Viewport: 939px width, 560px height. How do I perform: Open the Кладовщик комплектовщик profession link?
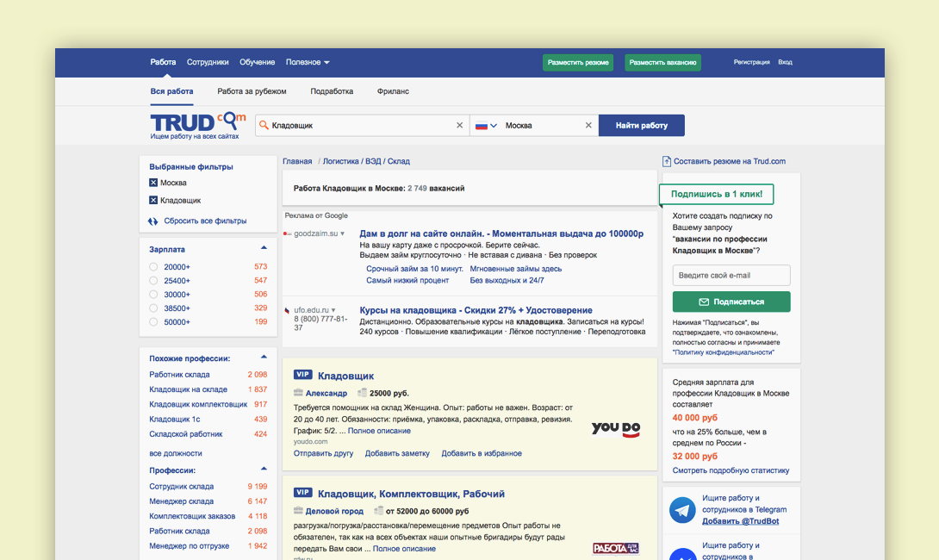[198, 404]
